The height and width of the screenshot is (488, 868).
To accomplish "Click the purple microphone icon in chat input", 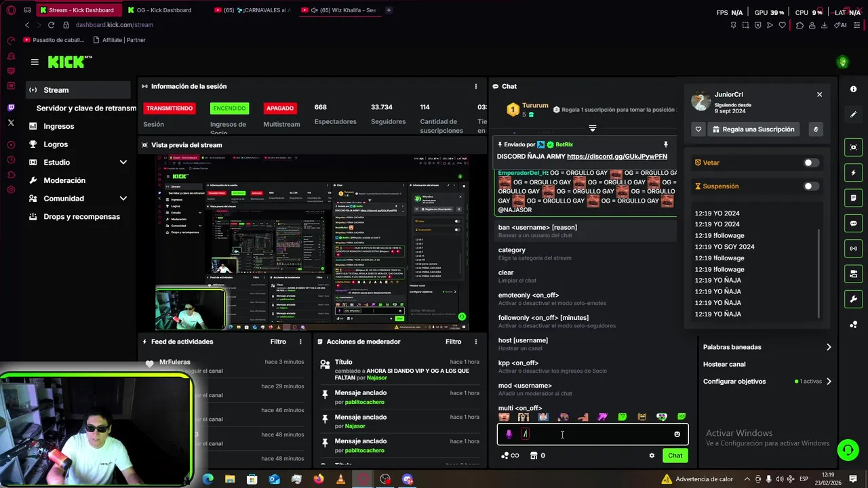I will point(509,434).
